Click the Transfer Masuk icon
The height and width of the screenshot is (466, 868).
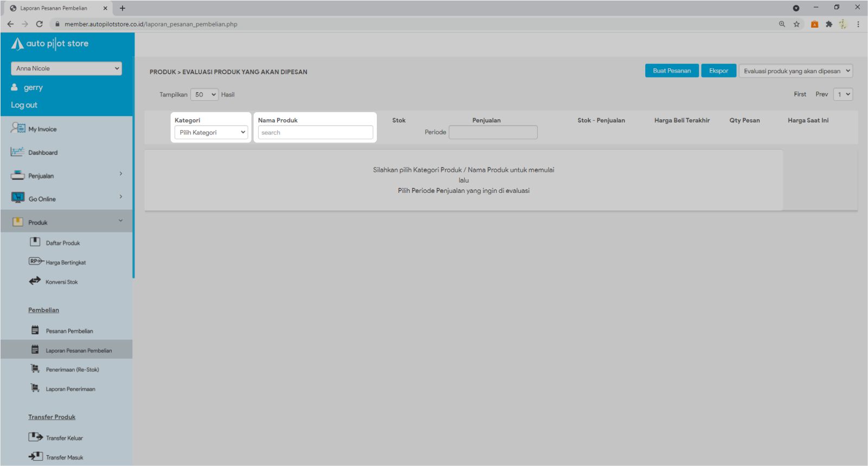pyautogui.click(x=36, y=457)
